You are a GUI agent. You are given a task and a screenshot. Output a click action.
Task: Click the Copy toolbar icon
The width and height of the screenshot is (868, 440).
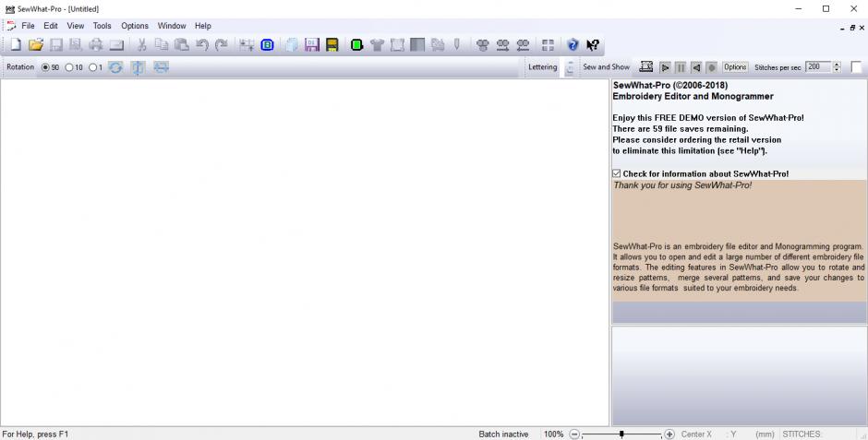[162, 45]
